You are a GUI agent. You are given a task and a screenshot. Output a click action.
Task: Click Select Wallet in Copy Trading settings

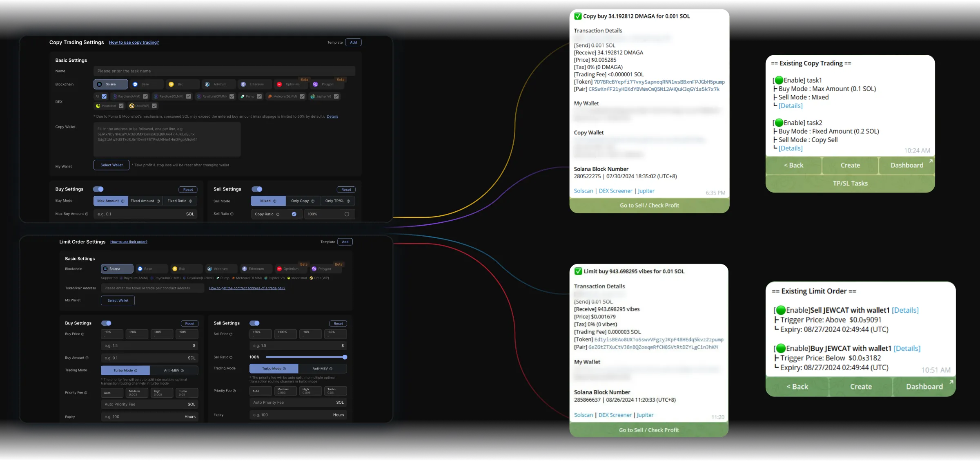tap(111, 165)
